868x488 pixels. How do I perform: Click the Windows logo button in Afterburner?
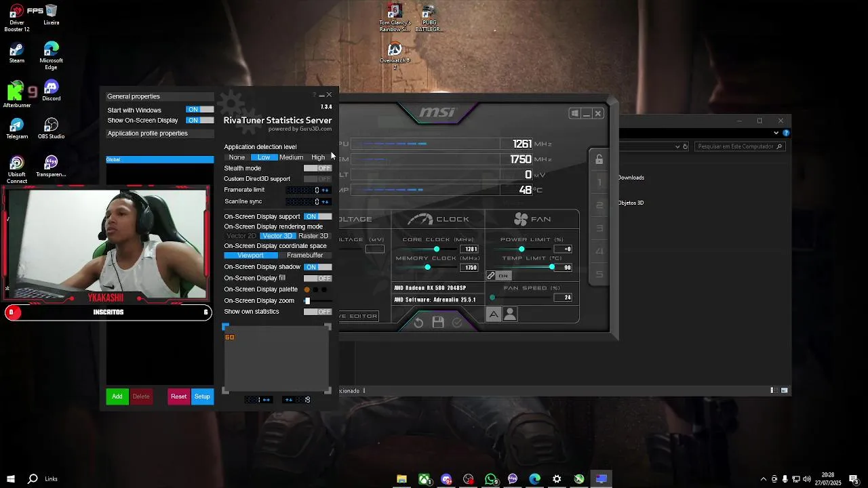[574, 113]
